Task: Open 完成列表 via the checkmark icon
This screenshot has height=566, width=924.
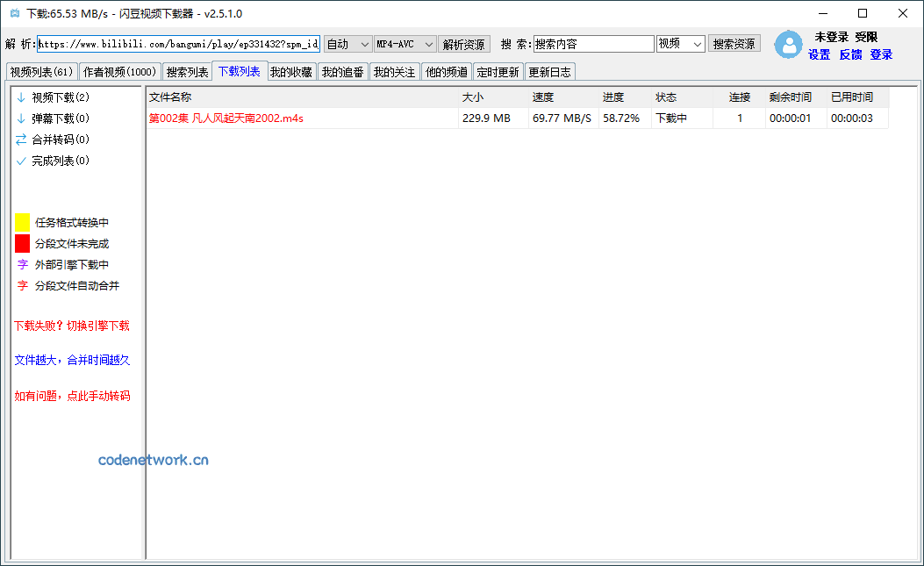Action: point(22,160)
